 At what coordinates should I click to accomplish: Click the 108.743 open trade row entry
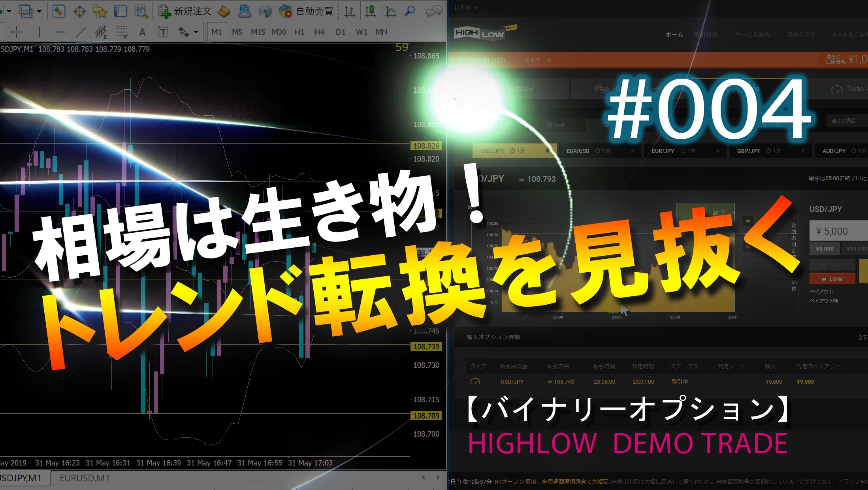point(561,382)
